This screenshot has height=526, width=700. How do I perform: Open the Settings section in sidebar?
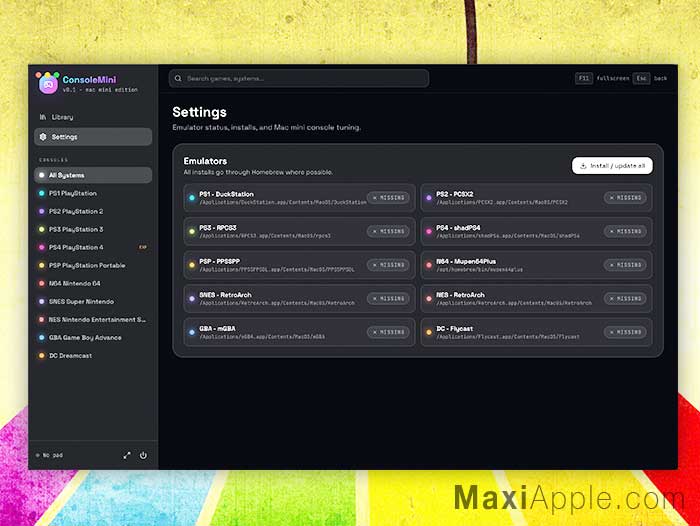[93, 137]
